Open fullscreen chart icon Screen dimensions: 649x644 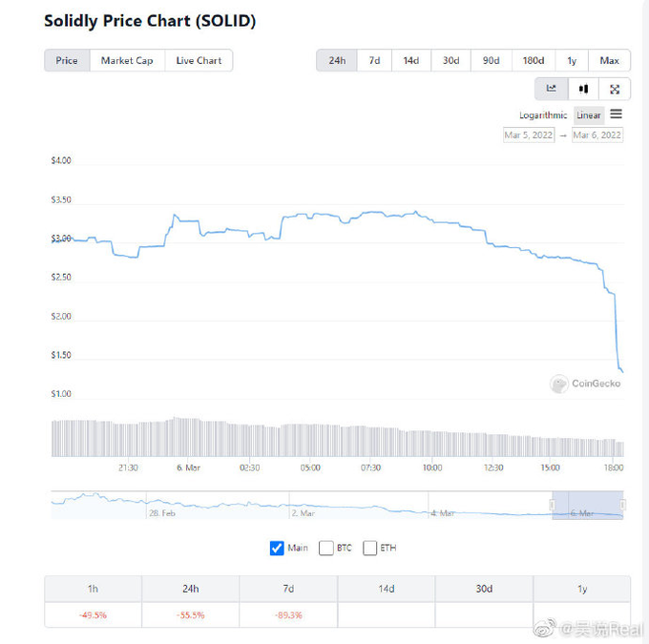tap(615, 89)
